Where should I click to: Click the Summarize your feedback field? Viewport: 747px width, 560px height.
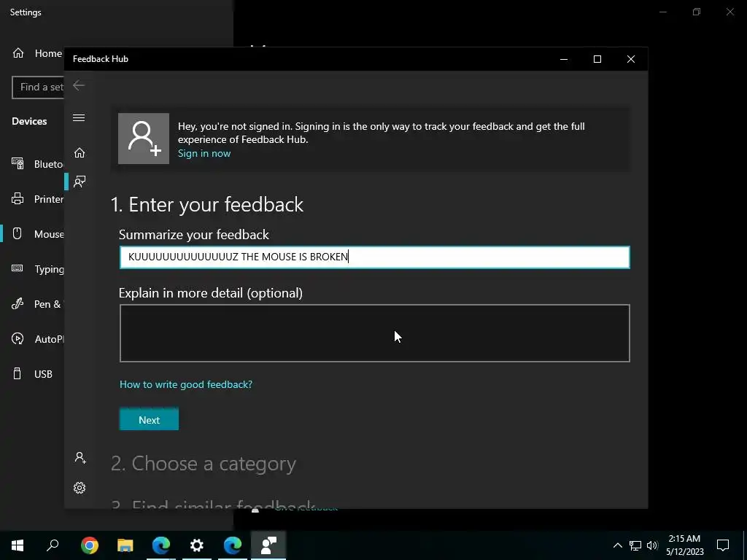click(374, 257)
